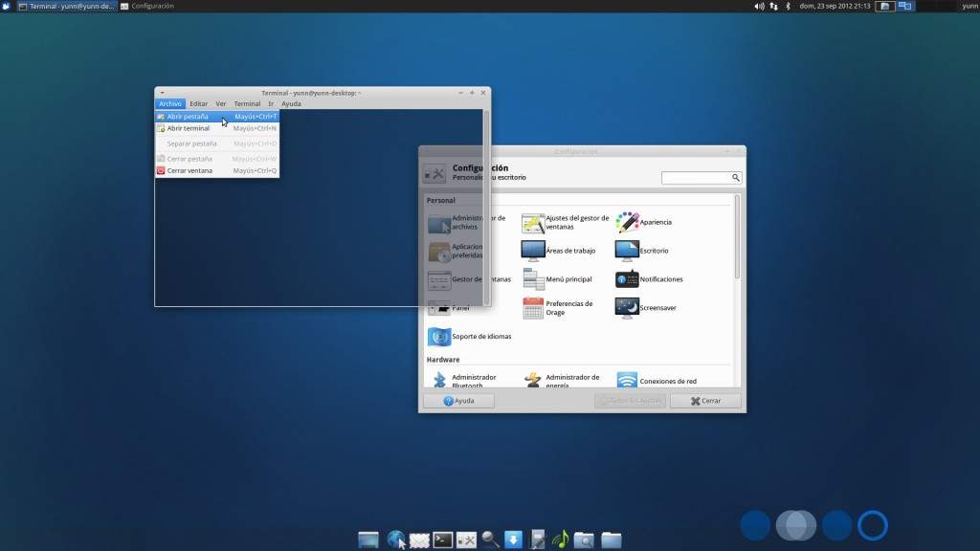Open the Escritorio settings

click(642, 251)
